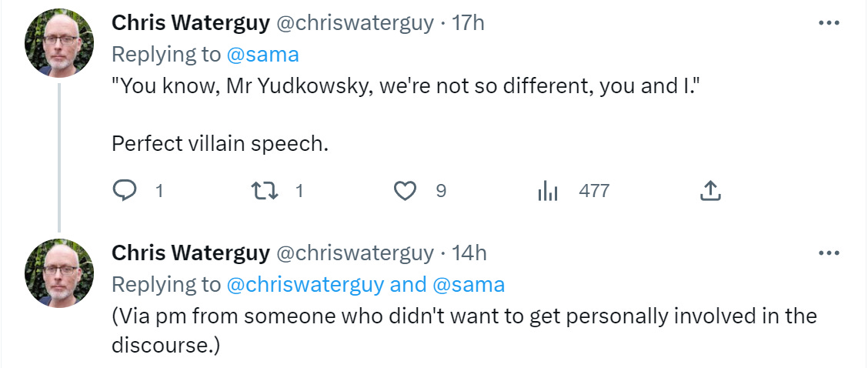Like the villain speech tweet
The height and width of the screenshot is (368, 868).
pyautogui.click(x=405, y=190)
